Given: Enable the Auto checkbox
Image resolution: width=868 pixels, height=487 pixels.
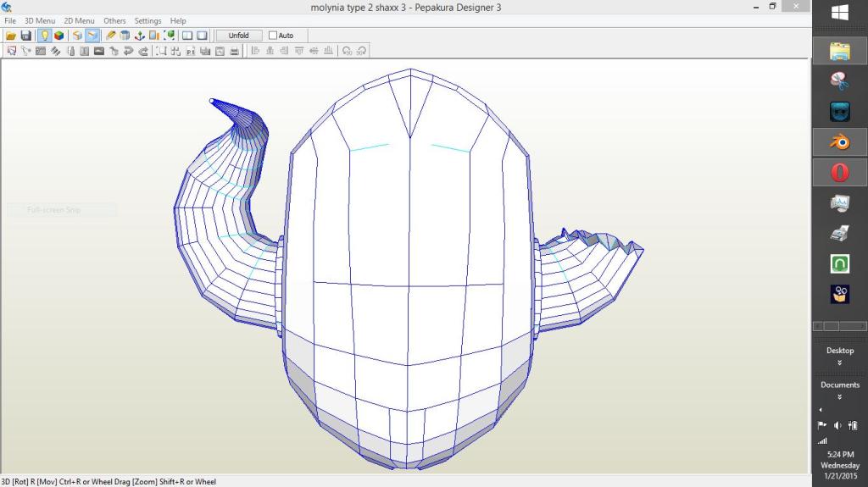Looking at the screenshot, I should 273,36.
